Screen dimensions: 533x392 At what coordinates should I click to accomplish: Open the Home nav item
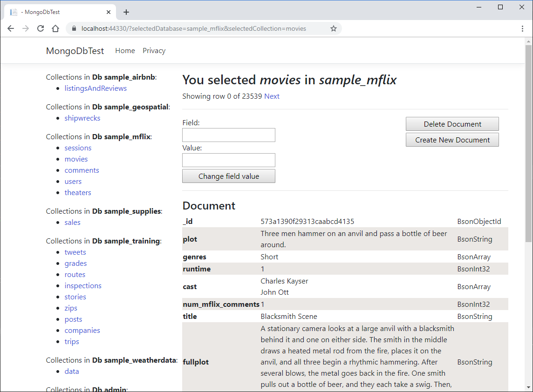click(125, 51)
